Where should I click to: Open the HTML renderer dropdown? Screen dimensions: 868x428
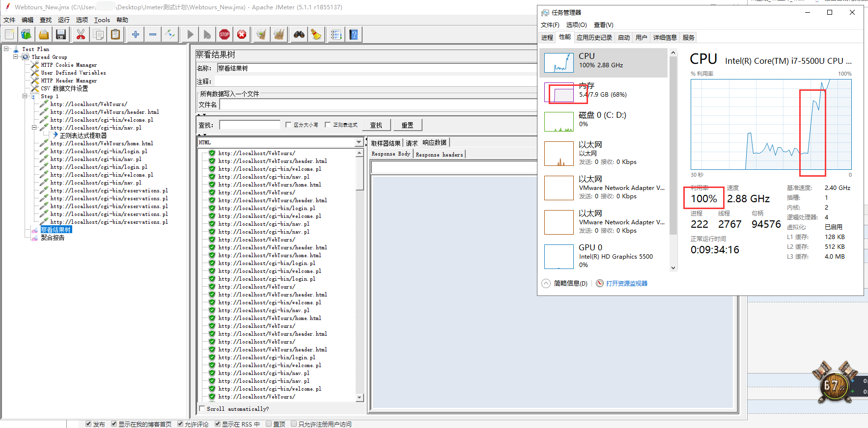tap(359, 142)
